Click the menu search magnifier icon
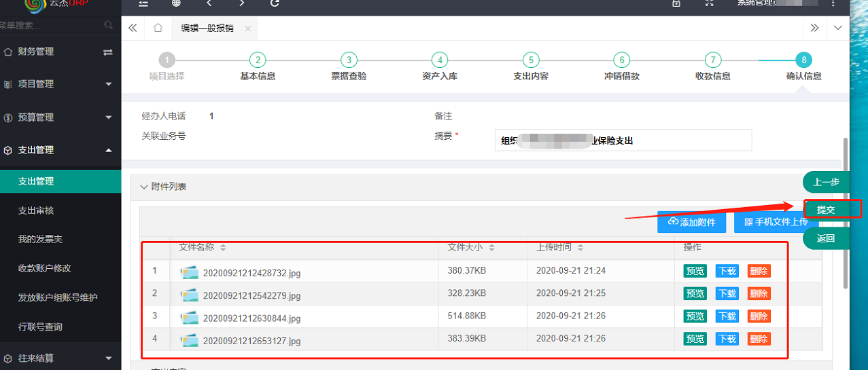This screenshot has width=868, height=370. pyautogui.click(x=109, y=25)
